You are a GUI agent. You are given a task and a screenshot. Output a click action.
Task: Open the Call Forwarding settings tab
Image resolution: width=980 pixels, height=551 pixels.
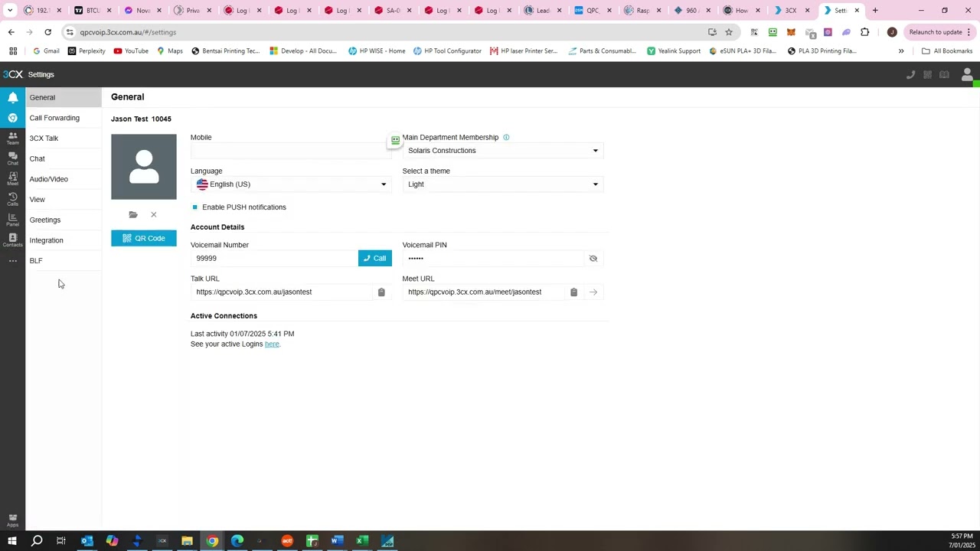click(54, 118)
